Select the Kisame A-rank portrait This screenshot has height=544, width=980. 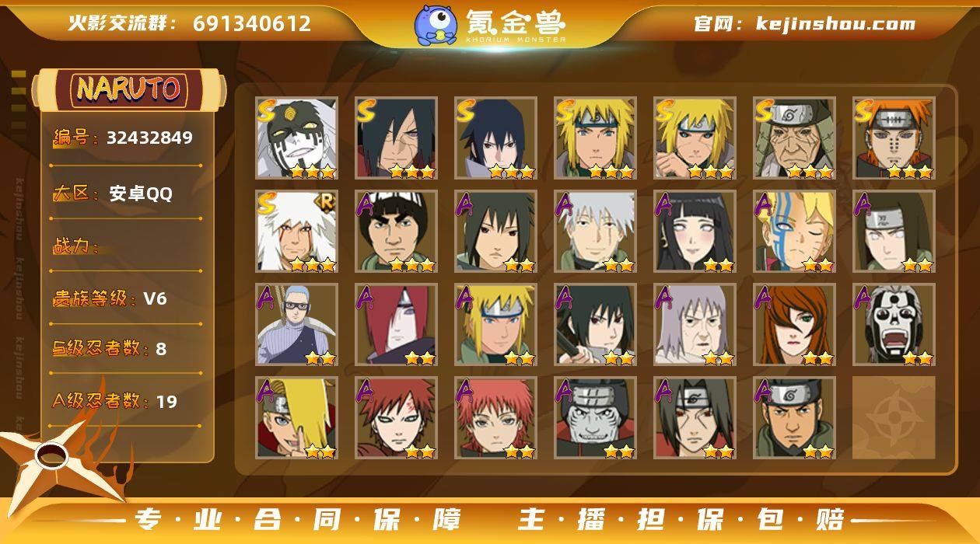596,418
